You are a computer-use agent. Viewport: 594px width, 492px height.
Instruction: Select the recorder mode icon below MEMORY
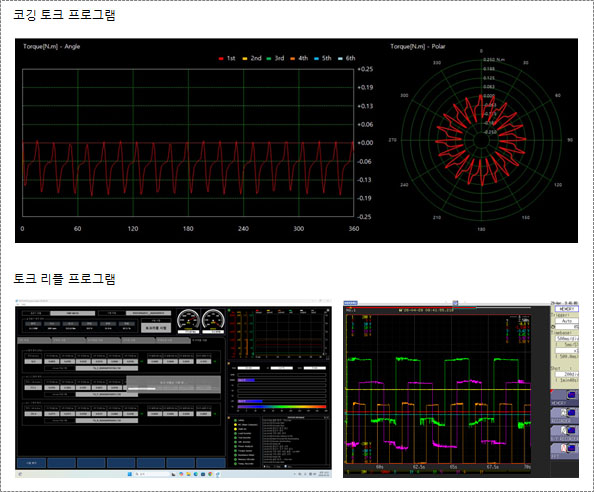click(564, 415)
